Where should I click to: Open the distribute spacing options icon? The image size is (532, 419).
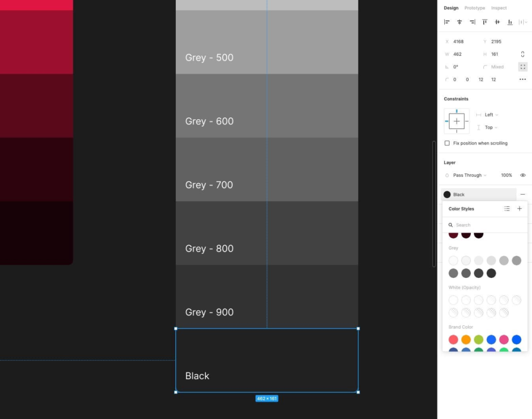pos(523,22)
